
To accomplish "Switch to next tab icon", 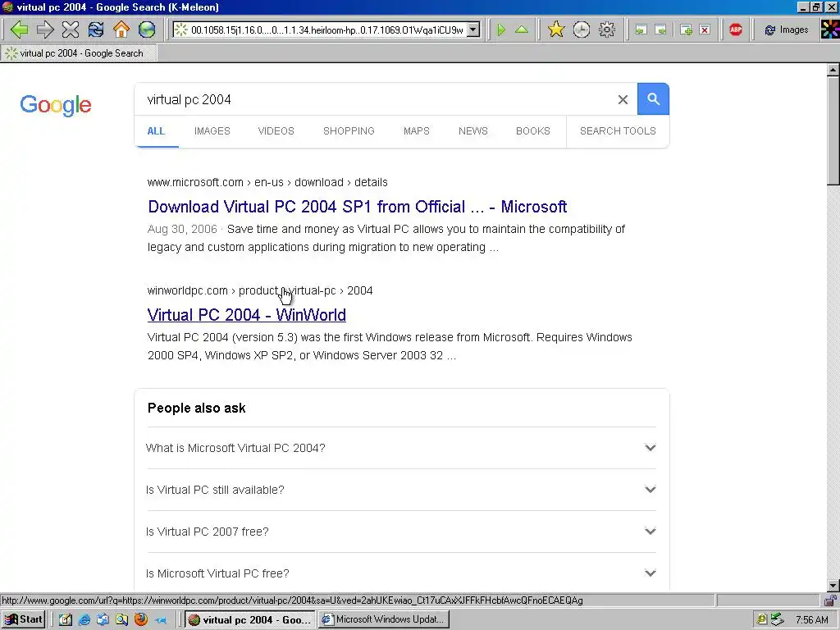I will click(x=661, y=30).
